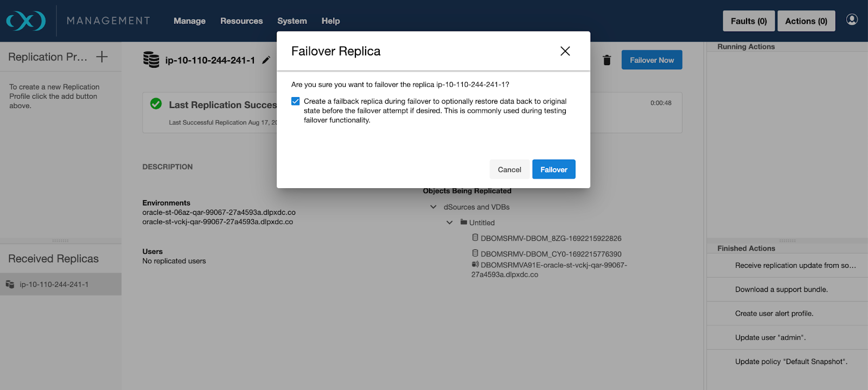Uncheck the create failback replica checkbox

pos(296,101)
